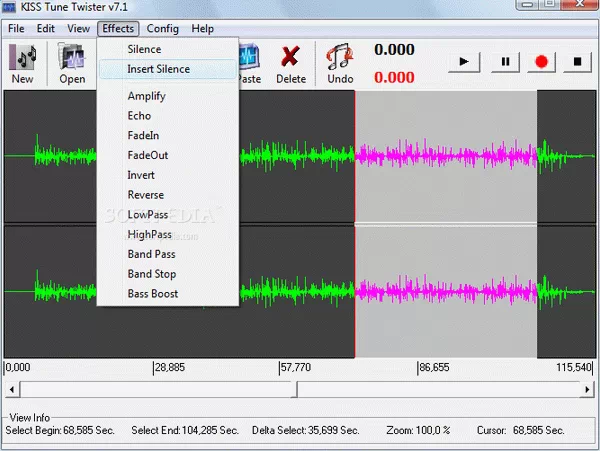
Task: Click the red cursor line in waveform
Action: coord(355,224)
